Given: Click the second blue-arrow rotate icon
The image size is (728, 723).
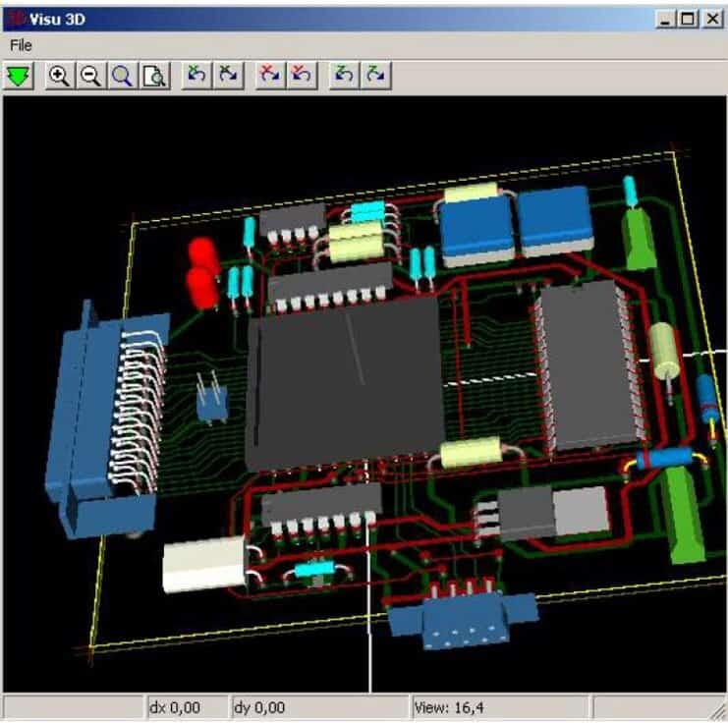Looking at the screenshot, I should coord(228,76).
